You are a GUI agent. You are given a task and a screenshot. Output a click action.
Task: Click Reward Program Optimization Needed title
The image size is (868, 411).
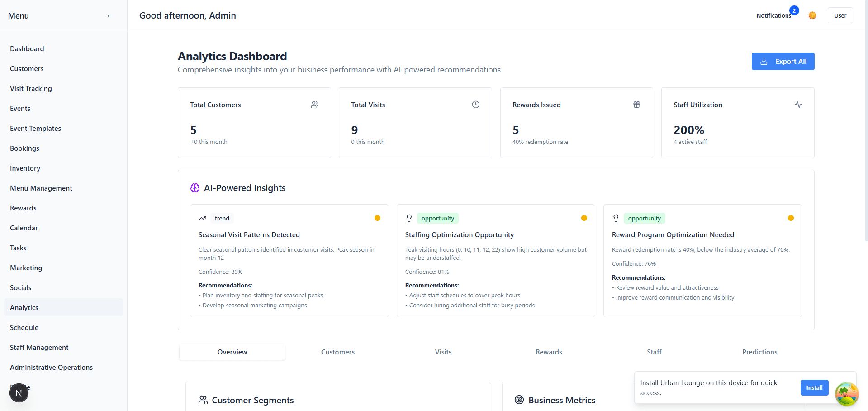673,235
